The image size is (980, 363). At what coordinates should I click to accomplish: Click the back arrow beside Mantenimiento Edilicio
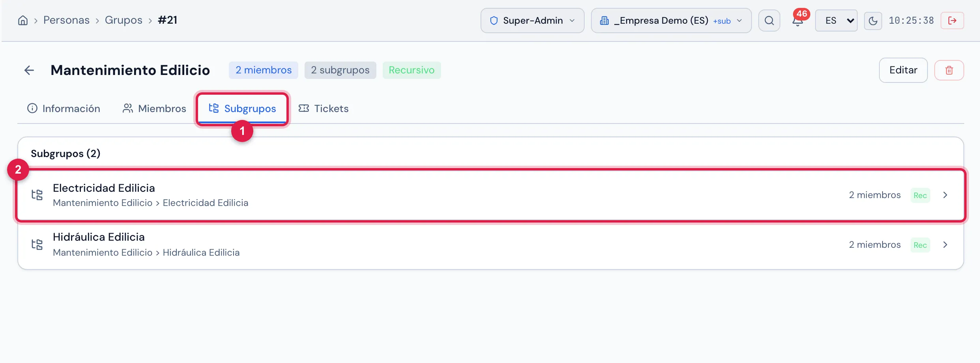pyautogui.click(x=29, y=70)
